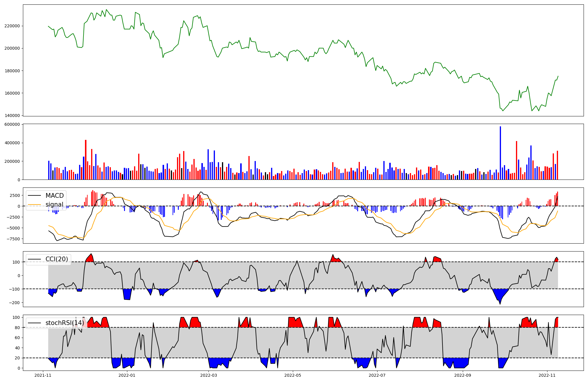Select the 2022-01 date tick label
Image resolution: width=588 pixels, height=382 pixels.
coord(127,375)
